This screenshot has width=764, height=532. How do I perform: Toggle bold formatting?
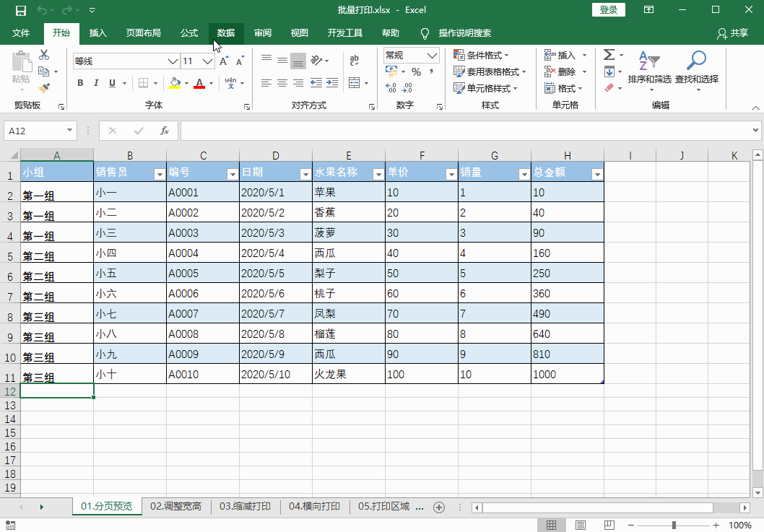click(x=80, y=83)
